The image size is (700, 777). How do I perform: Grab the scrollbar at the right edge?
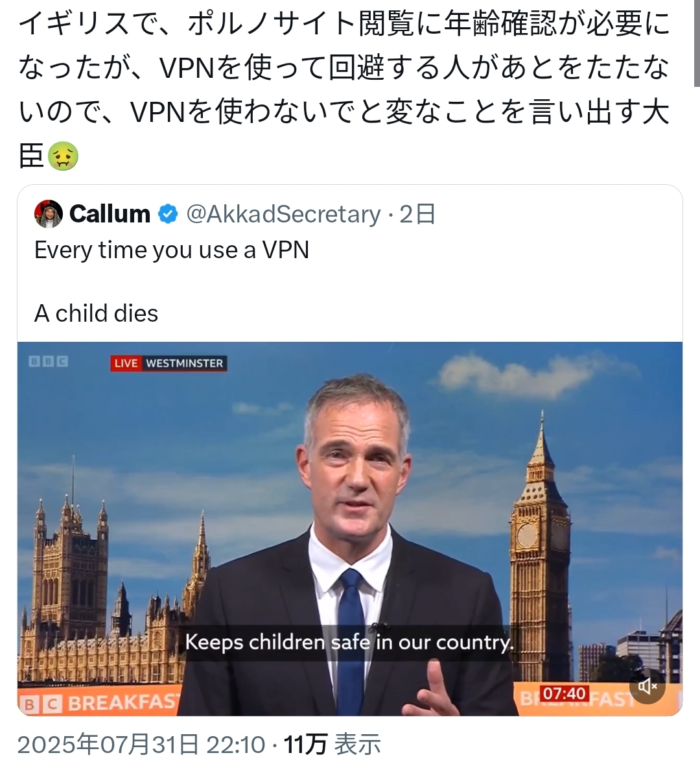pos(697,43)
